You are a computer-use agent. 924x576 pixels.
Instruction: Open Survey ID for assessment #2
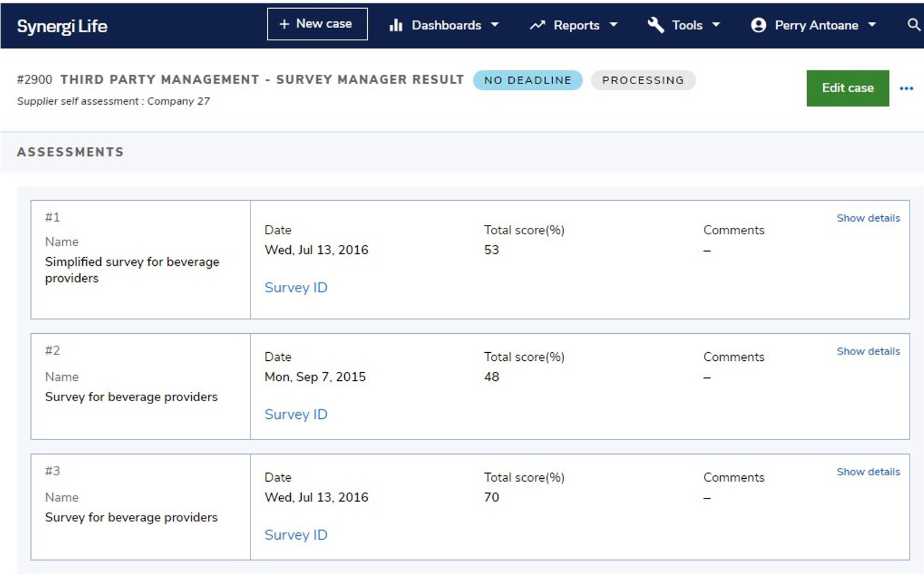tap(295, 414)
